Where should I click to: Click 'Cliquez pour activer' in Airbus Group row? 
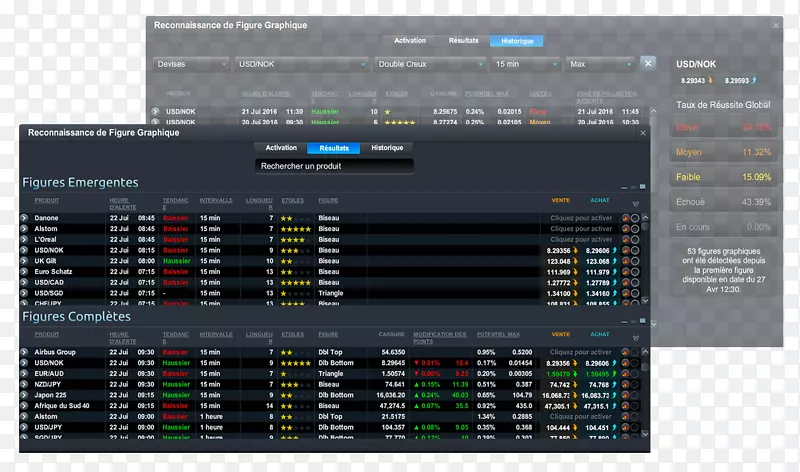click(580, 352)
